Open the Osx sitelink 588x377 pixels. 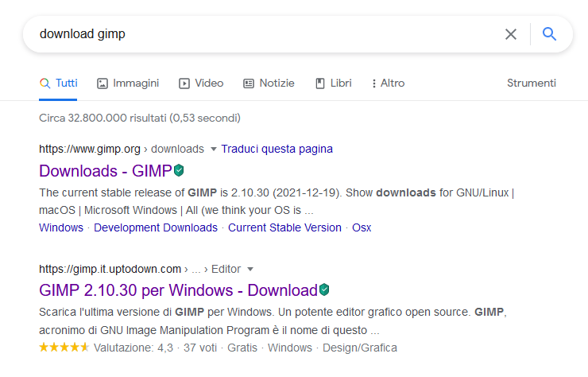(x=362, y=227)
